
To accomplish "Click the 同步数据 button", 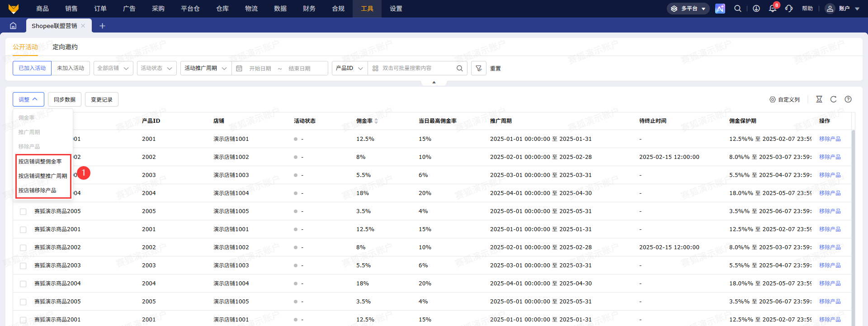I will pyautogui.click(x=65, y=99).
